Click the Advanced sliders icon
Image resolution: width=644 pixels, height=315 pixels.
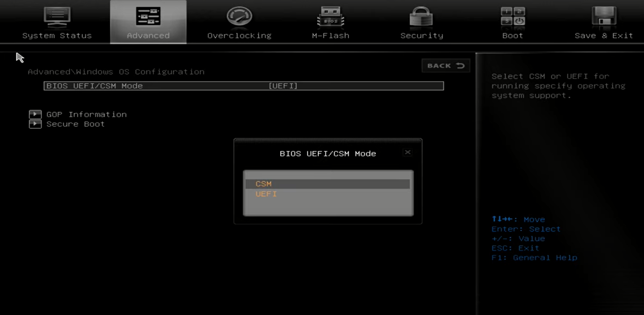click(148, 16)
